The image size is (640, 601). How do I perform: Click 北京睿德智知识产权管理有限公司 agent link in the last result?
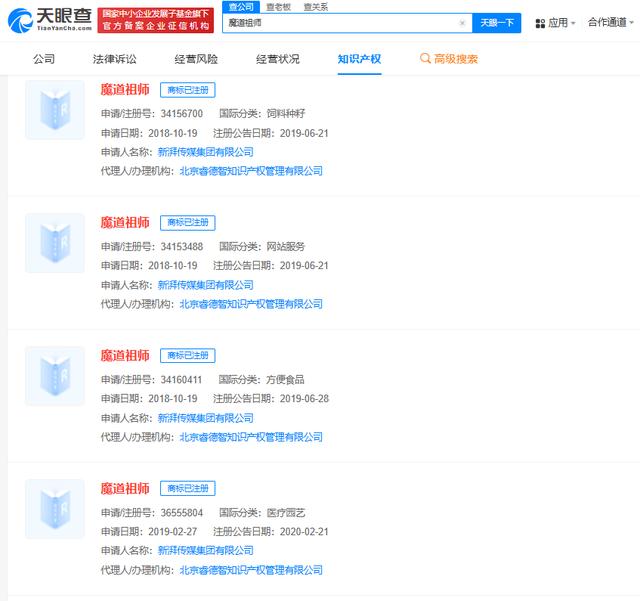point(251,570)
